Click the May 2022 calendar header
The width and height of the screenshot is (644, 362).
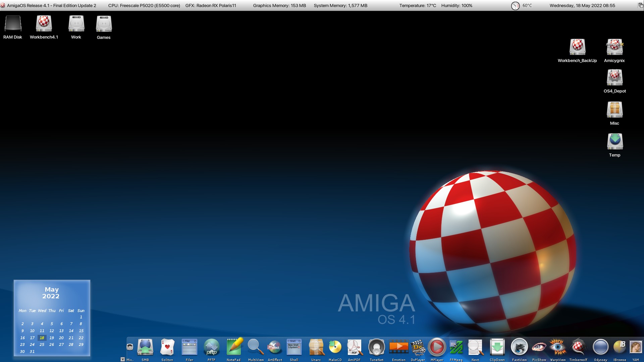(x=51, y=293)
